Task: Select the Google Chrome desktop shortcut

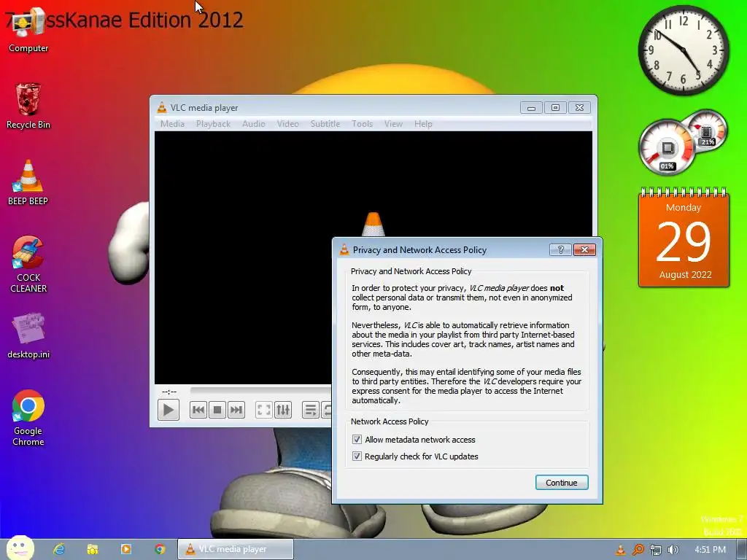Action: (28, 418)
